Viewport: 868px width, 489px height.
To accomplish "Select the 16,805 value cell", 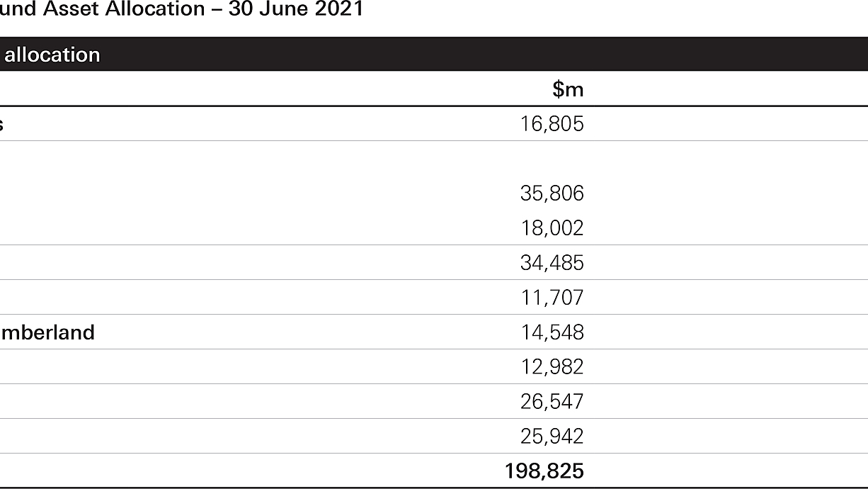I will click(552, 124).
